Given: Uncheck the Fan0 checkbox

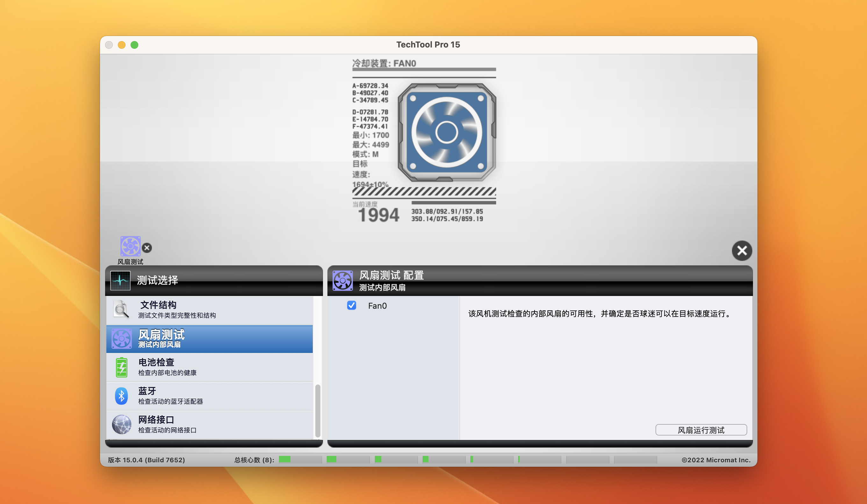Looking at the screenshot, I should click(x=351, y=306).
